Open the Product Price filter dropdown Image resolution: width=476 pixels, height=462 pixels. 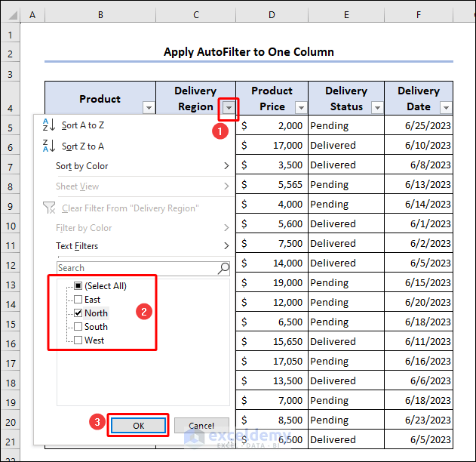tap(301, 107)
